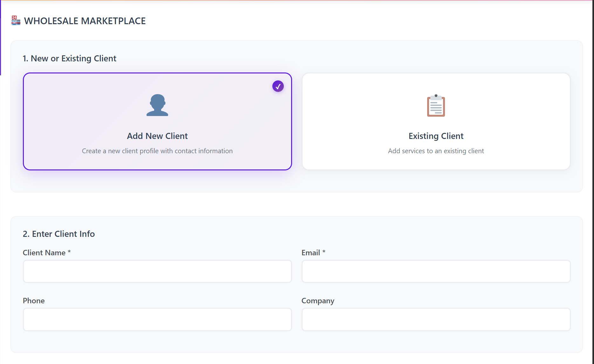Image resolution: width=594 pixels, height=364 pixels.
Task: Click the vertical scrollbar at right edge
Action: pyautogui.click(x=593, y=182)
